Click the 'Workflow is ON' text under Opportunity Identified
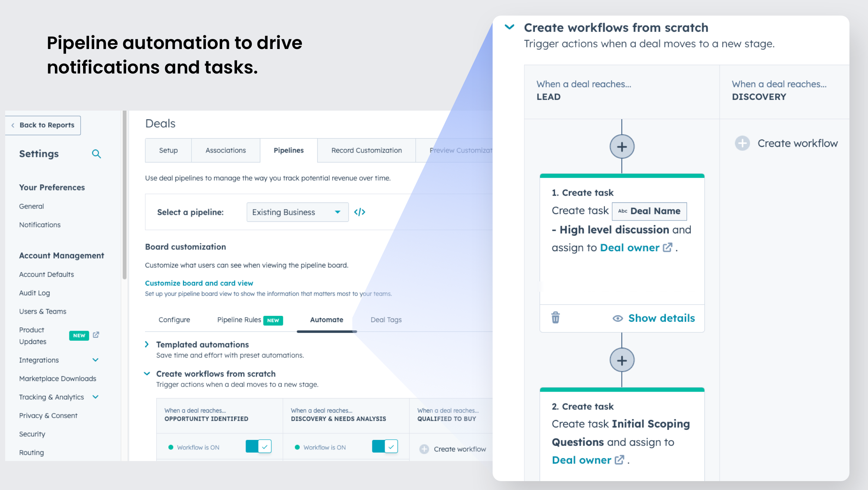The height and width of the screenshot is (490, 868). click(x=198, y=447)
